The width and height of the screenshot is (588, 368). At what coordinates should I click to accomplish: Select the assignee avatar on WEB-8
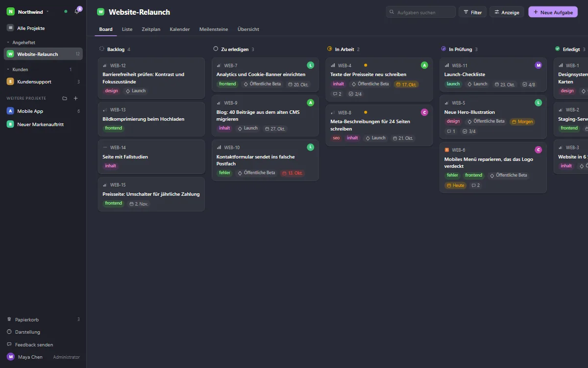tap(424, 112)
